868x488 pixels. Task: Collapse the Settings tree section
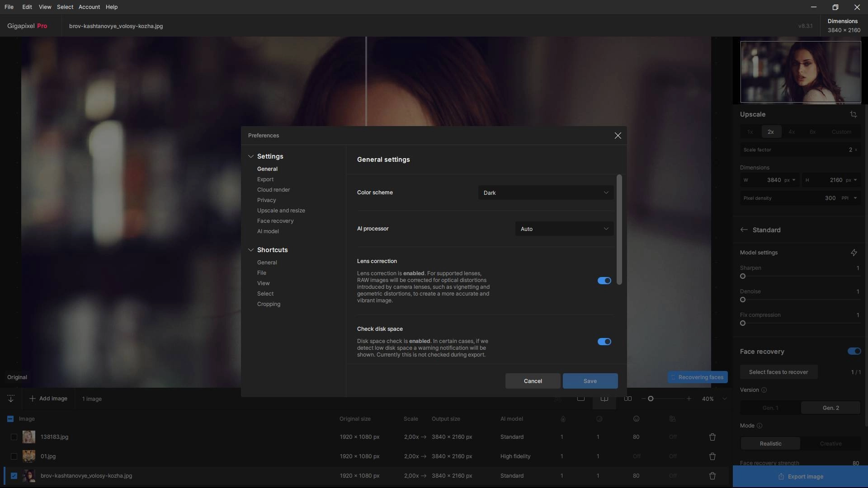pyautogui.click(x=250, y=156)
